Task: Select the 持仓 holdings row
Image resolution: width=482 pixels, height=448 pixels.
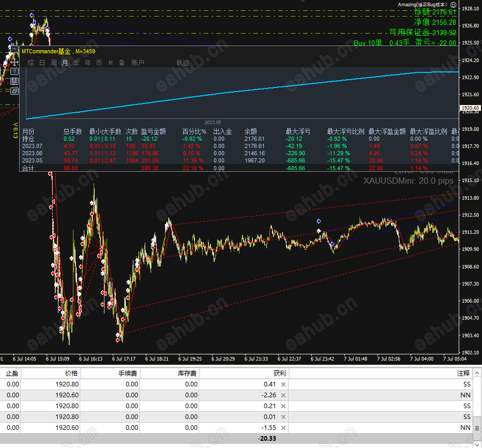Action: coord(238,139)
